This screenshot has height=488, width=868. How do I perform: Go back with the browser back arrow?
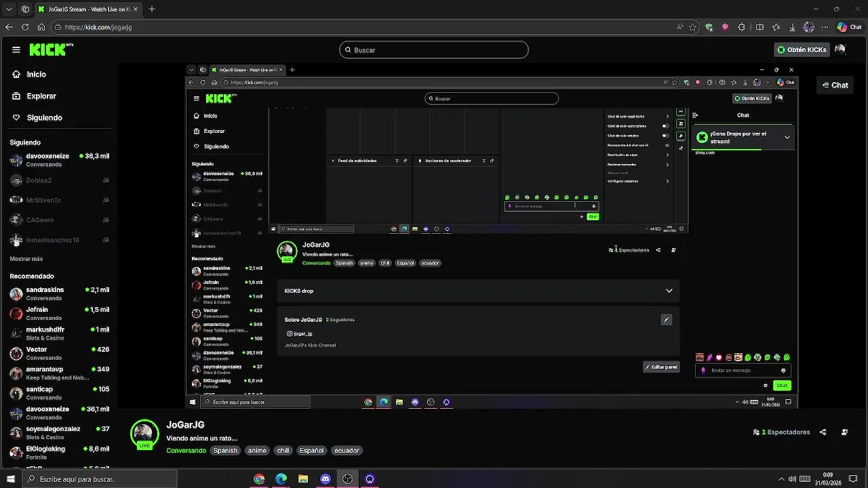pyautogui.click(x=9, y=27)
